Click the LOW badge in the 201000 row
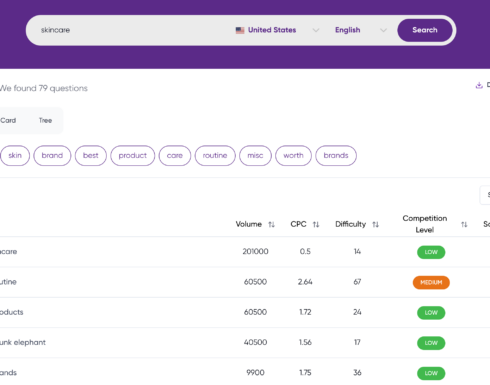Screen dimensions: 490x385 pyautogui.click(x=431, y=252)
